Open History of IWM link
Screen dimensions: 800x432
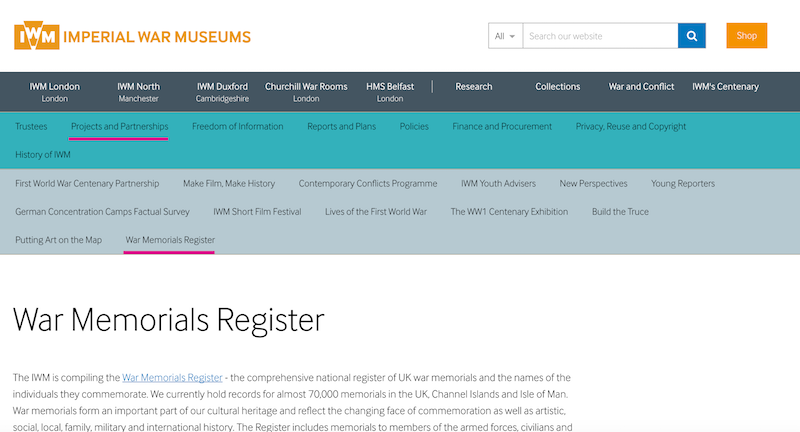tap(43, 155)
